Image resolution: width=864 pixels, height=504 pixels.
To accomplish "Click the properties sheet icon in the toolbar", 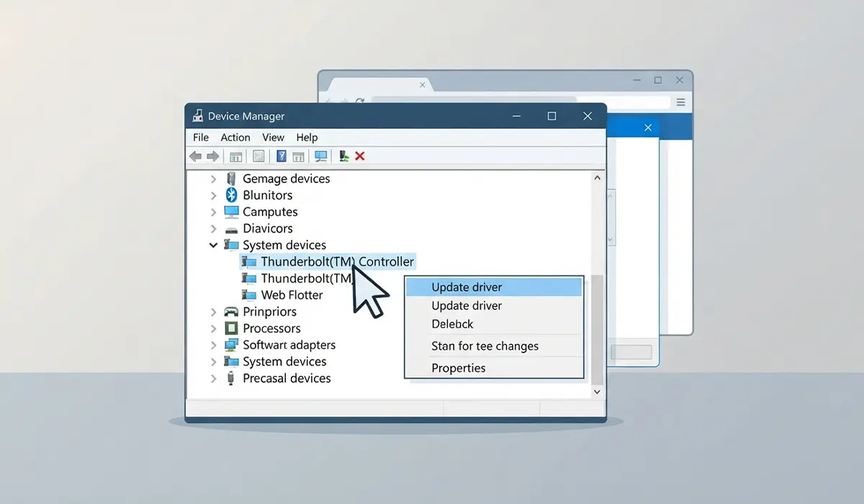I will (258, 156).
